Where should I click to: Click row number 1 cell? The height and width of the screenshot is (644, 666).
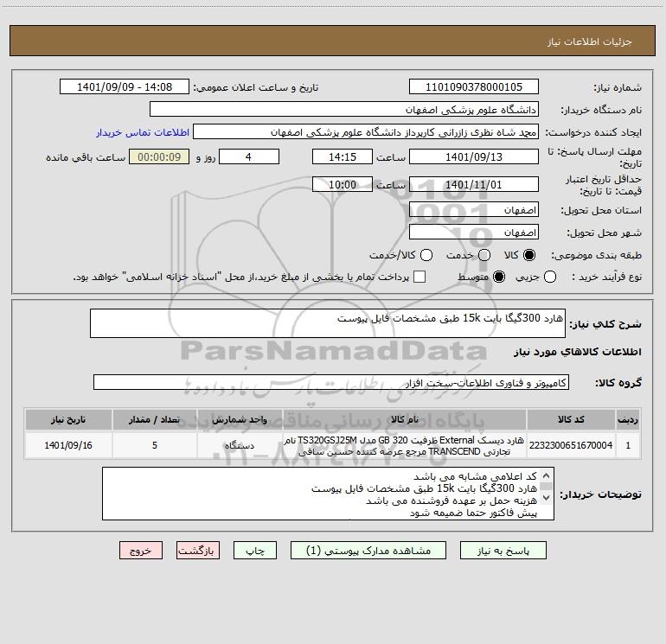click(628, 445)
